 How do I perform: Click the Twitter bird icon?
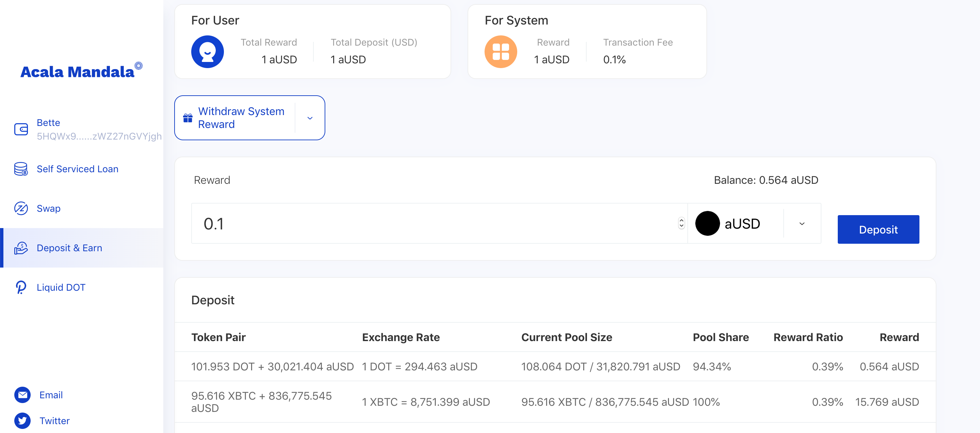click(22, 421)
